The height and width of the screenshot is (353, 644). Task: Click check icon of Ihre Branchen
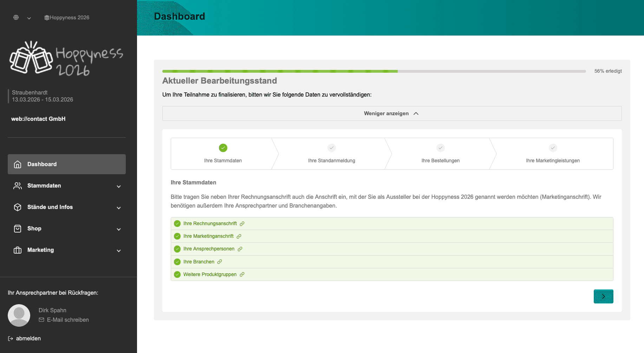pyautogui.click(x=177, y=262)
